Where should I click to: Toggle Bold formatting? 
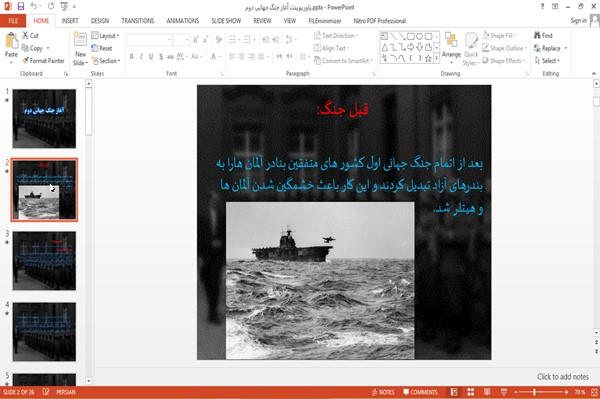132,57
